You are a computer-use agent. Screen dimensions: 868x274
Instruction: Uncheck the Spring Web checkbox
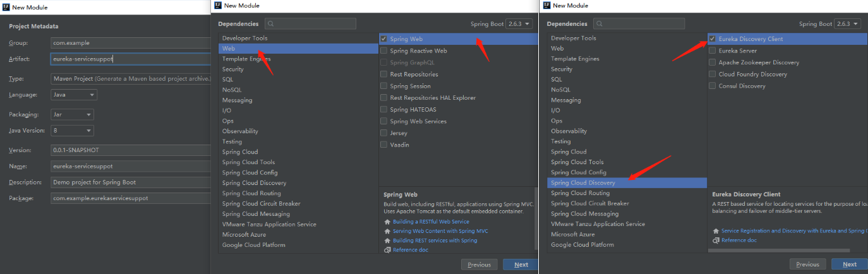point(384,39)
